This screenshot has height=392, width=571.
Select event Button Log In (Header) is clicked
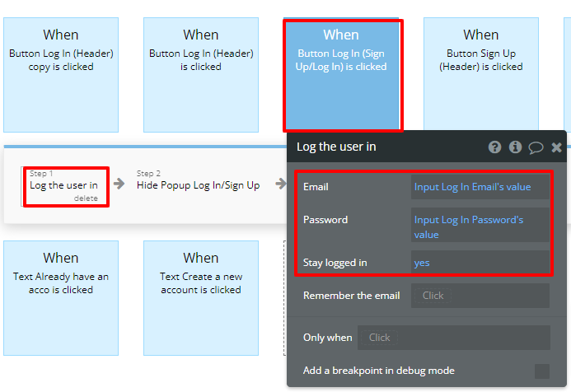click(201, 75)
